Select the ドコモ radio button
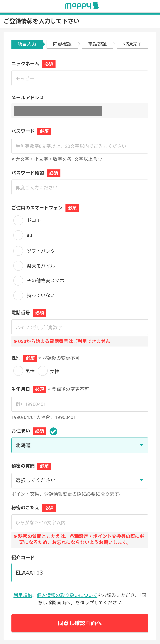 [18, 220]
